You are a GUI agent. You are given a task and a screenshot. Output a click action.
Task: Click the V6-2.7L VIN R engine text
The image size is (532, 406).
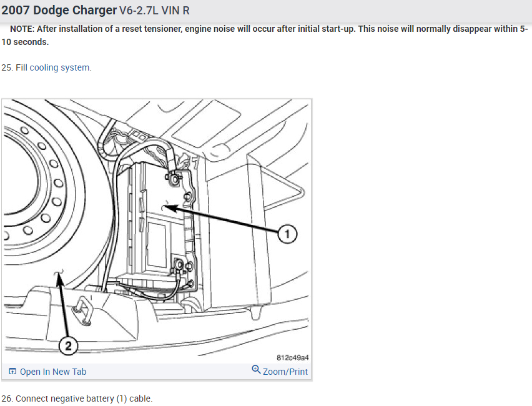(154, 11)
